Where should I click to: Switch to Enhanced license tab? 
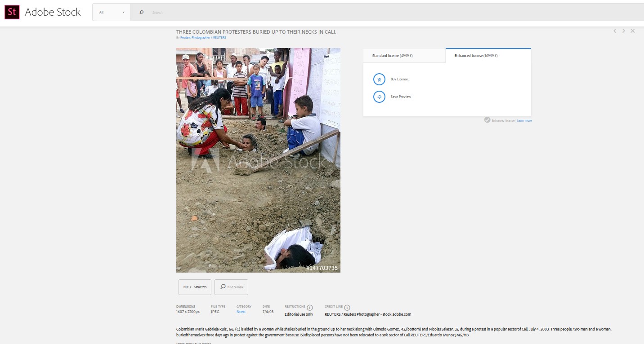click(x=488, y=56)
